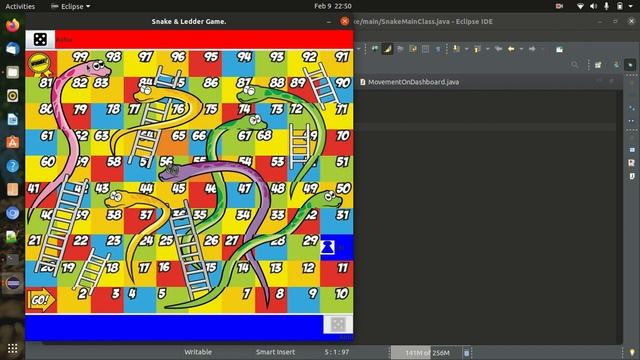
Task: Click the screen recording indicator in top bar
Action: 559,6
